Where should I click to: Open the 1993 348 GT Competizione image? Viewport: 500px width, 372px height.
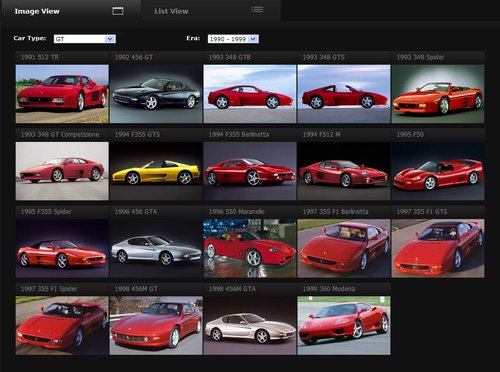tap(62, 171)
